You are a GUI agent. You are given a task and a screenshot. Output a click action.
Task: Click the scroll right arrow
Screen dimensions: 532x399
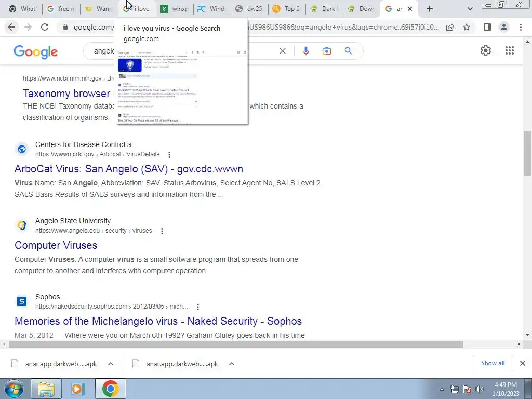519,344
